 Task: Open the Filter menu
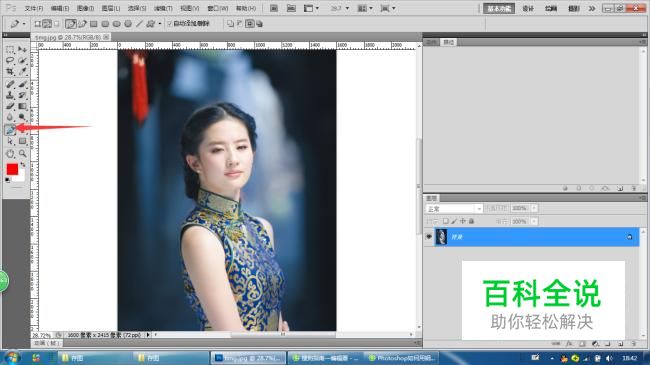(163, 8)
